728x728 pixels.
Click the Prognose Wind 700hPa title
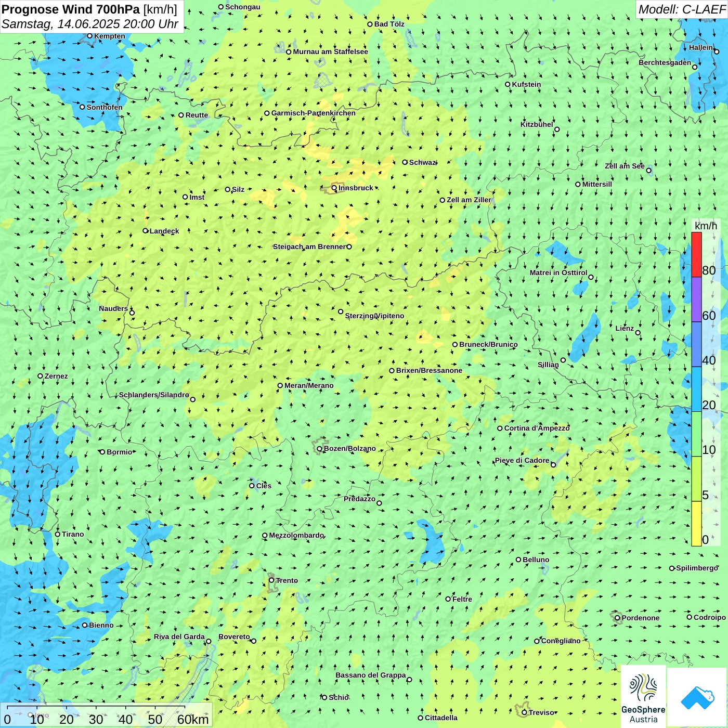point(89,9)
